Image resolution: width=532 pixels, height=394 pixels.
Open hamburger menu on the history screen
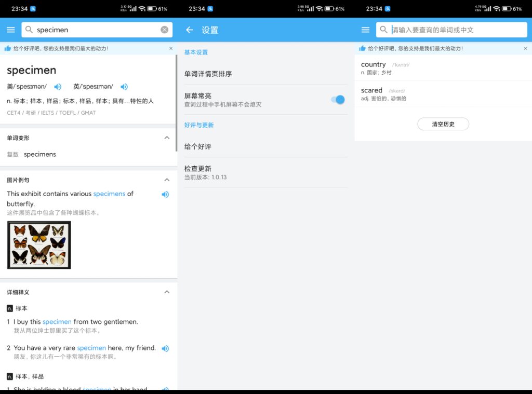[365, 30]
